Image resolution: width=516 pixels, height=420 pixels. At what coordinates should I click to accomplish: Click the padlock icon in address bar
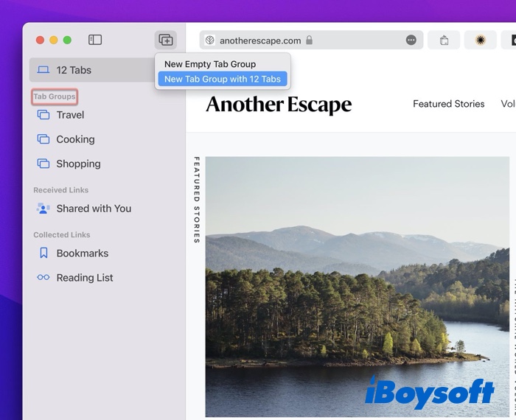click(x=309, y=41)
